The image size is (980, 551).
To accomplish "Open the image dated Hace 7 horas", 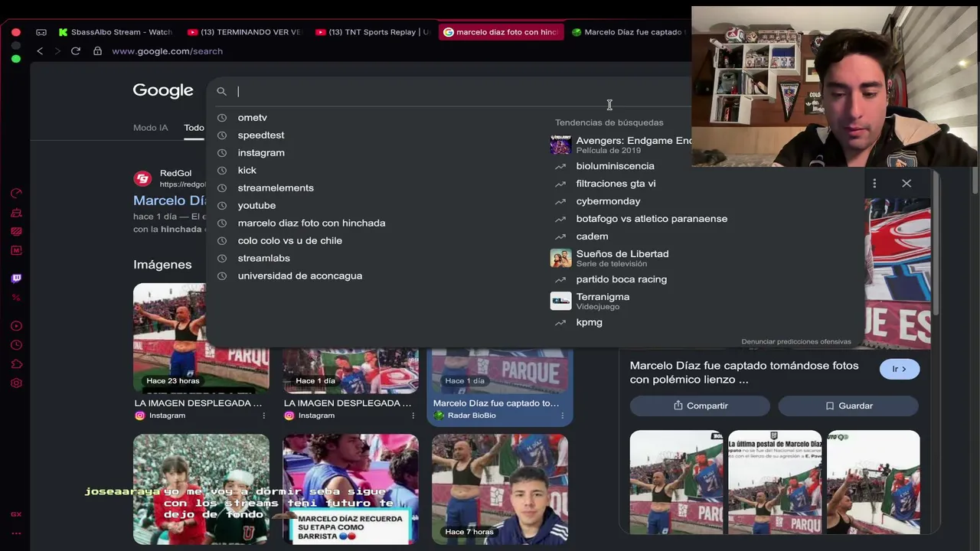I will [500, 489].
